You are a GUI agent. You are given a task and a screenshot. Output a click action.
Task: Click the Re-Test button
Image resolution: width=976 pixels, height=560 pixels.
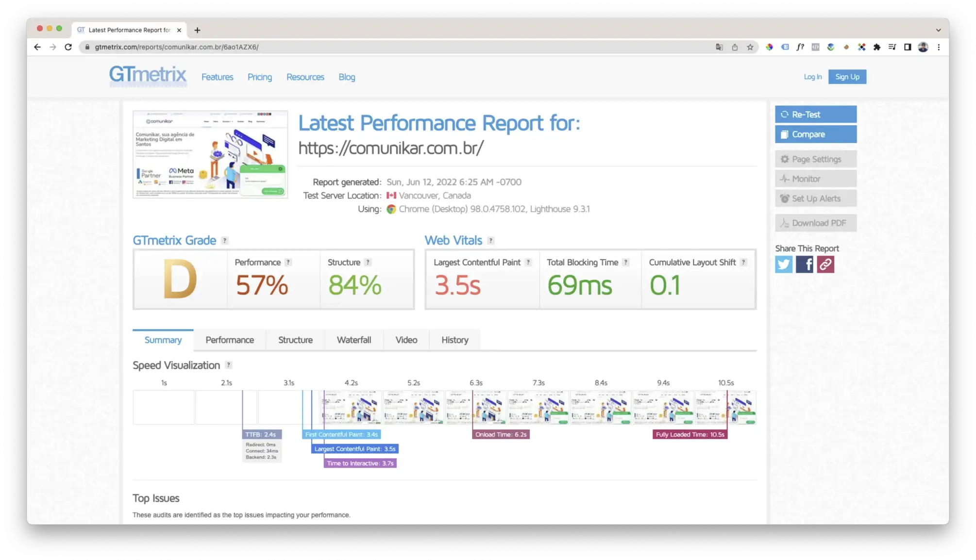(x=815, y=115)
